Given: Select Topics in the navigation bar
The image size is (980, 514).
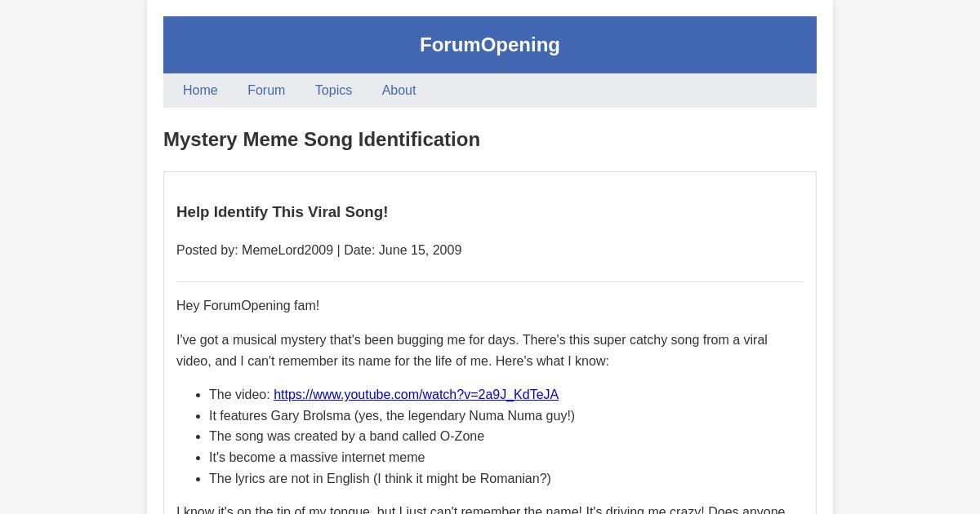Looking at the screenshot, I should [333, 90].
